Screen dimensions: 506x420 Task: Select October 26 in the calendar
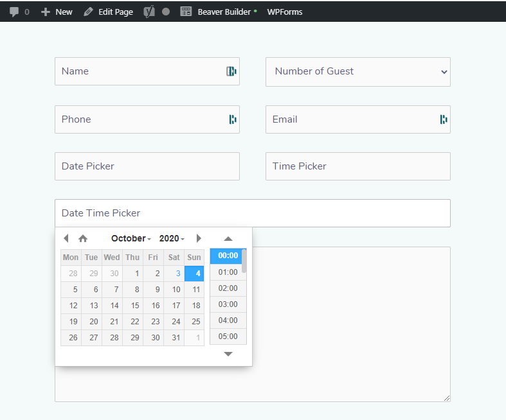pos(71,338)
